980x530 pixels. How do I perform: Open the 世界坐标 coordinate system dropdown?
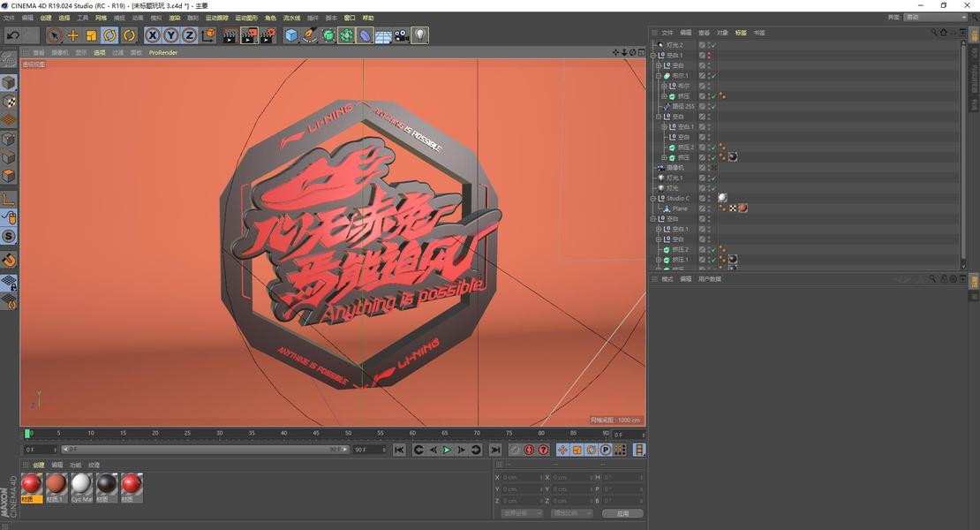pos(521,513)
